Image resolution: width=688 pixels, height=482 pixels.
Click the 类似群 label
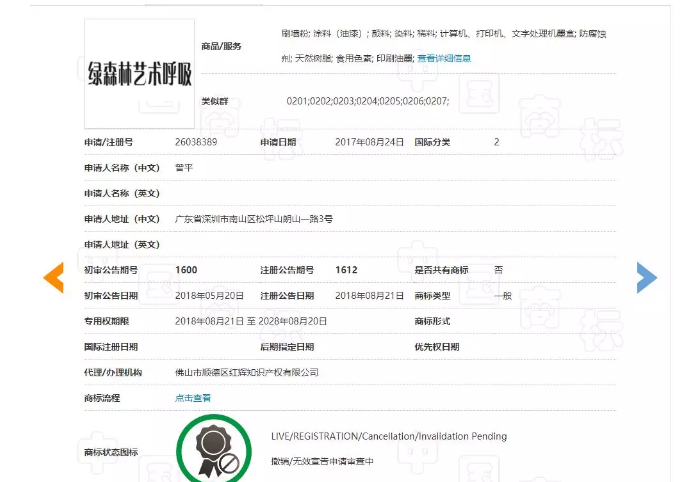pos(215,101)
